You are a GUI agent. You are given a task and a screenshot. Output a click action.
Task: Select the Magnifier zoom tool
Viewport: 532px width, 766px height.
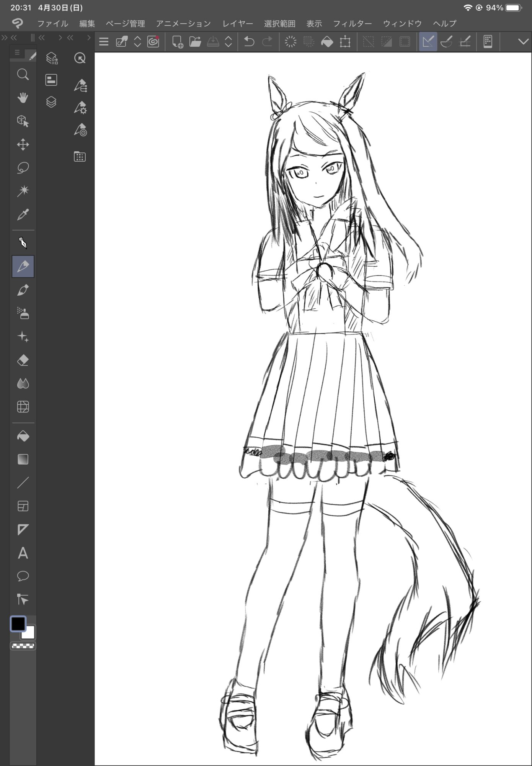pos(23,74)
